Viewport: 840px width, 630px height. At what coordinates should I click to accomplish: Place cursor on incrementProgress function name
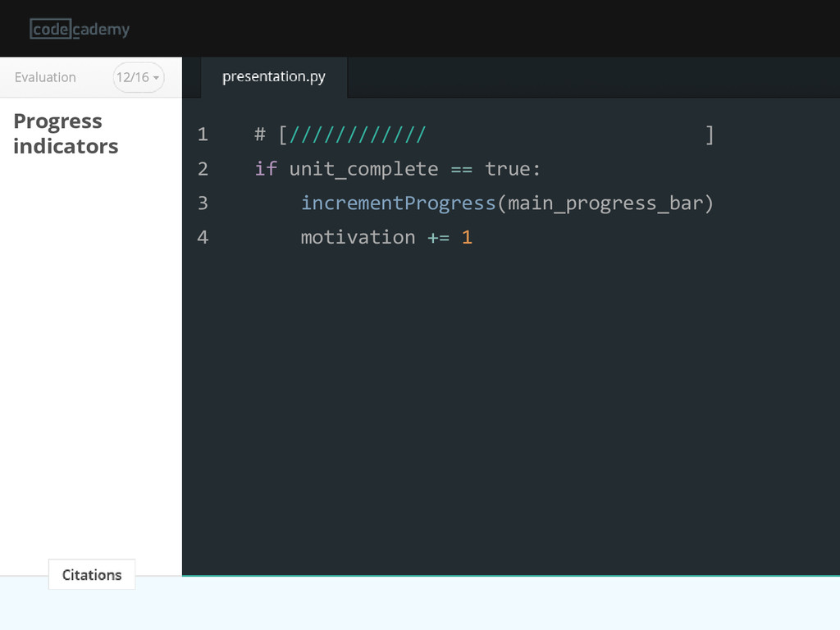[x=398, y=203]
